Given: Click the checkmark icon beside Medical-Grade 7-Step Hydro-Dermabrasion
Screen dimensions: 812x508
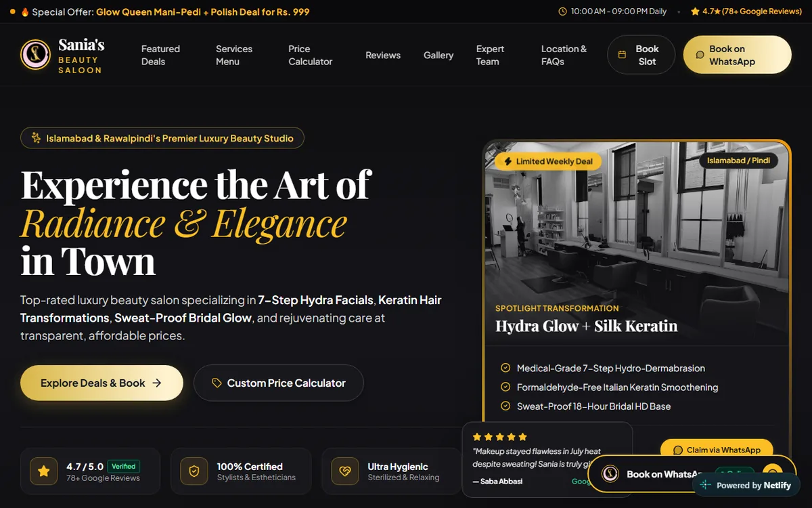Looking at the screenshot, I should [x=505, y=368].
